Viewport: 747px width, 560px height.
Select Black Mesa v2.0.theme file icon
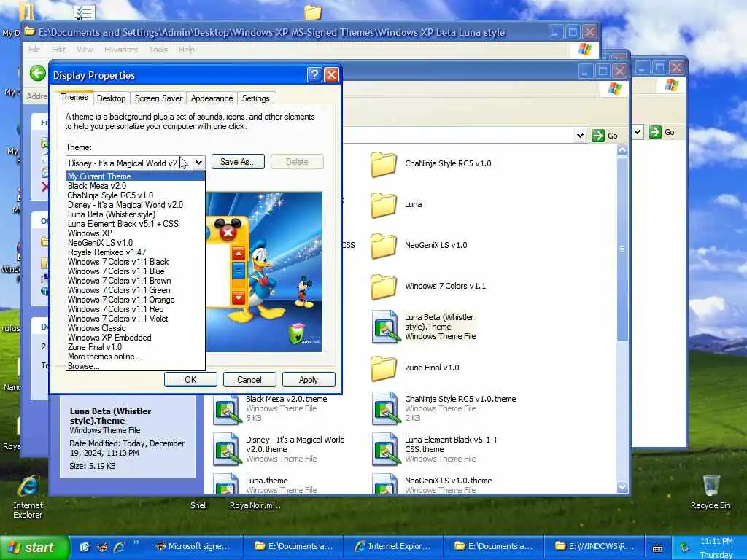coord(226,409)
